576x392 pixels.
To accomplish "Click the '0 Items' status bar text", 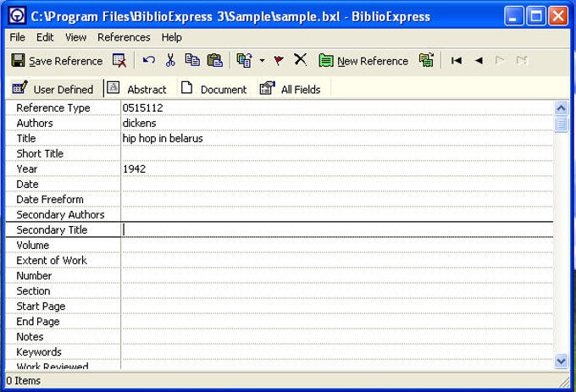I will click(x=24, y=381).
